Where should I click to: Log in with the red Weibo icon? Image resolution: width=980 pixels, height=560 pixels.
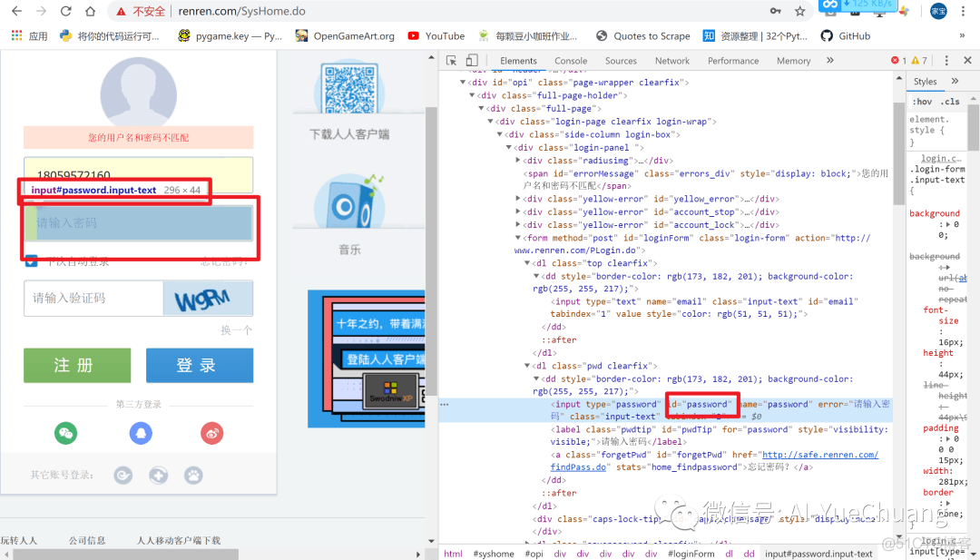[211, 433]
